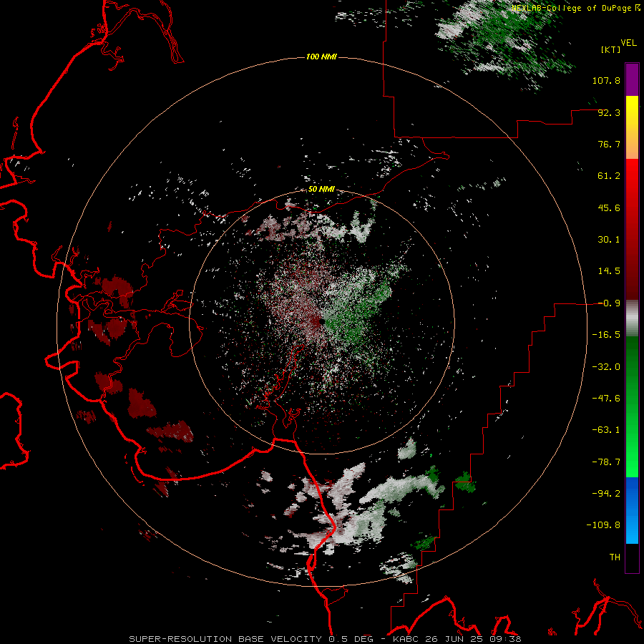
Task: Click the 92.3 value on the velocity scale
Action: [609, 112]
